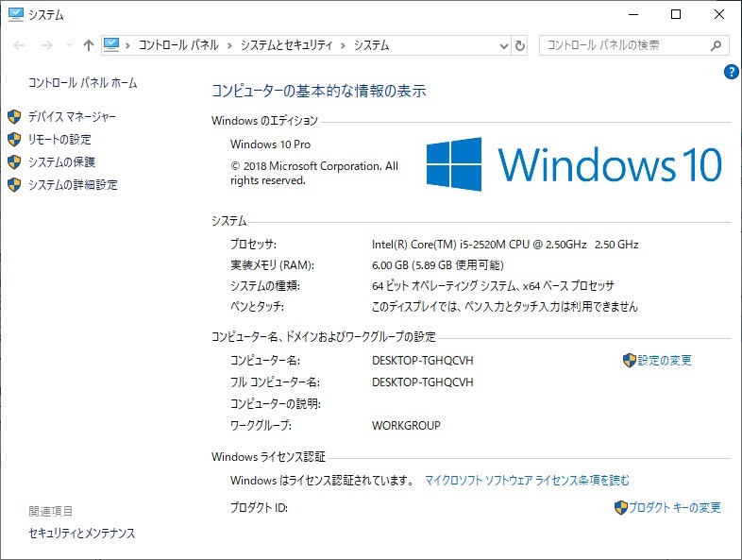Image resolution: width=742 pixels, height=560 pixels.
Task: Click shield icon next to 設定の変更
Action: point(630,360)
